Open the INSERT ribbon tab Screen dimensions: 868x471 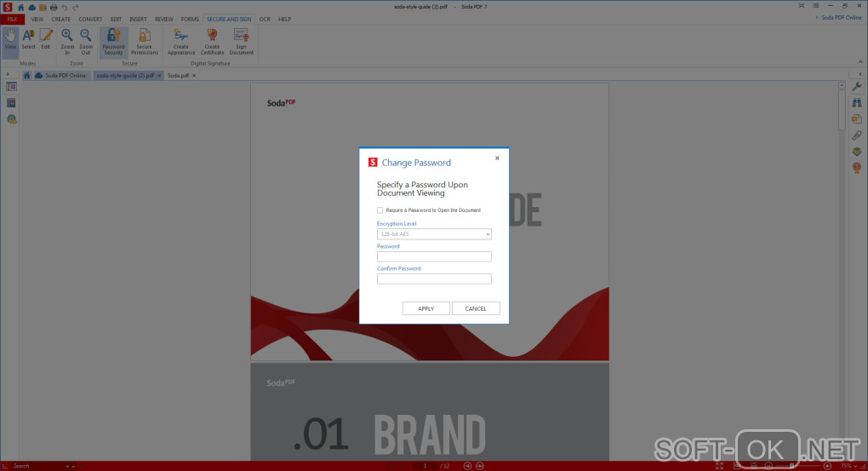(138, 20)
